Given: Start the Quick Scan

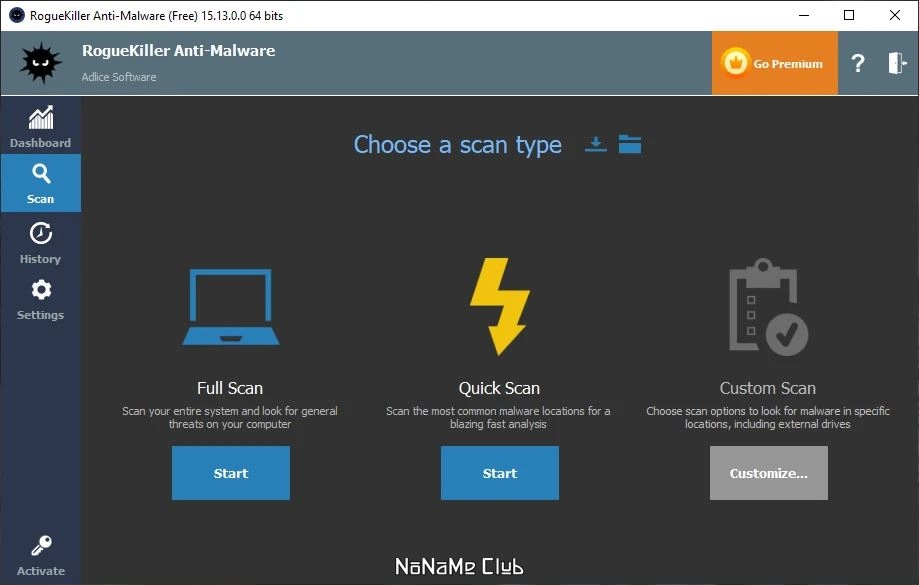Looking at the screenshot, I should pos(499,473).
